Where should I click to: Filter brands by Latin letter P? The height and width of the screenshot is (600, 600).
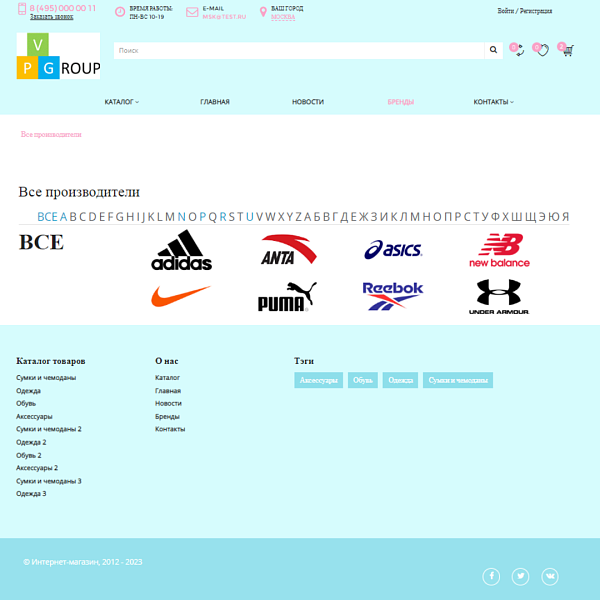point(203,217)
